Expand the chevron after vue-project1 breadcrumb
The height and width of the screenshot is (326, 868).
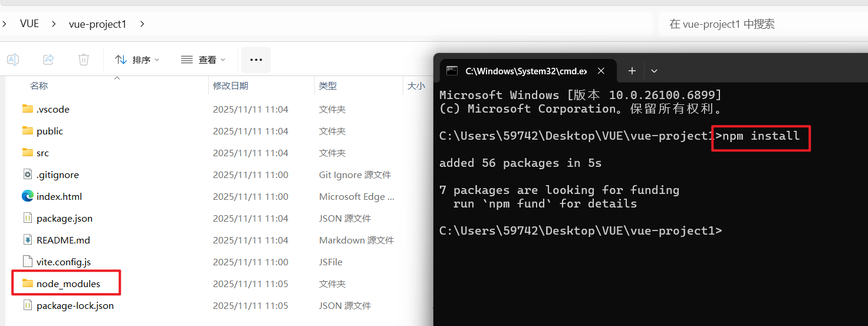[x=142, y=24]
